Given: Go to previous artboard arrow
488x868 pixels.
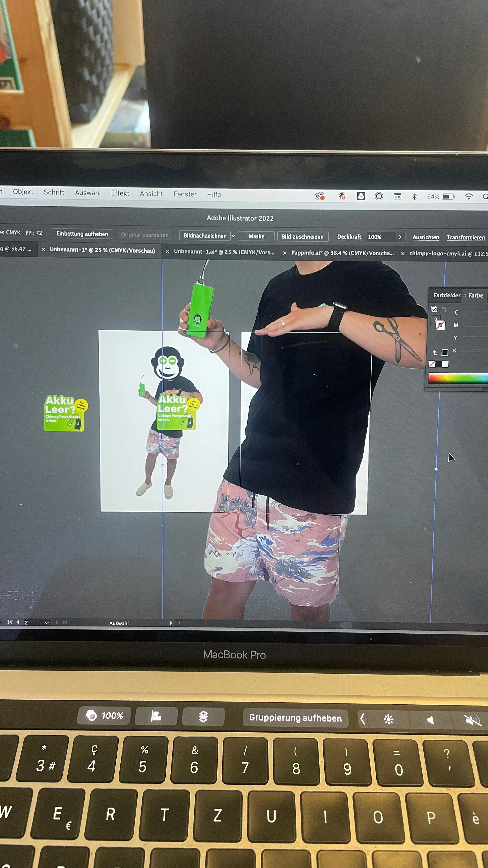Looking at the screenshot, I should (17, 622).
